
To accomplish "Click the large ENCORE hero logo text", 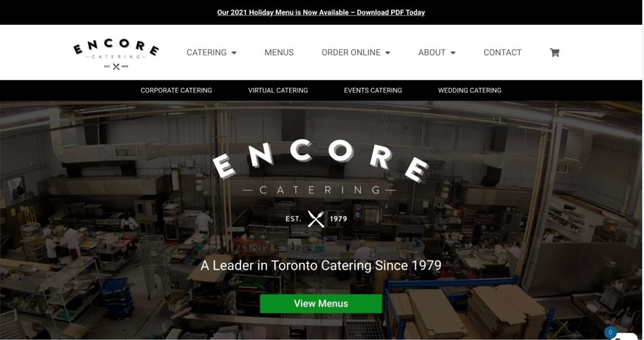I will coord(321,160).
